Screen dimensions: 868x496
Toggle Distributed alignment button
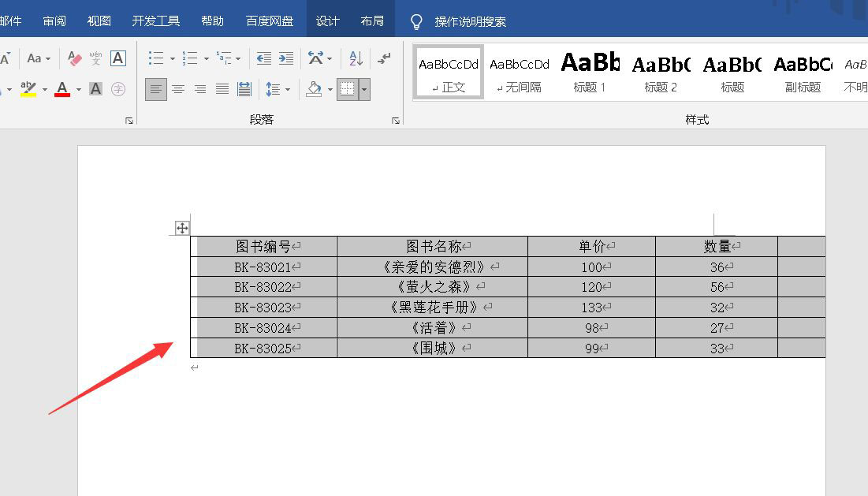click(x=244, y=89)
